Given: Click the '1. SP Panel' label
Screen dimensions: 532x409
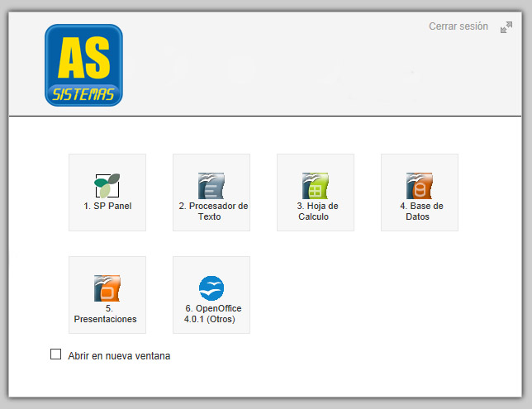Looking at the screenshot, I should (107, 206).
